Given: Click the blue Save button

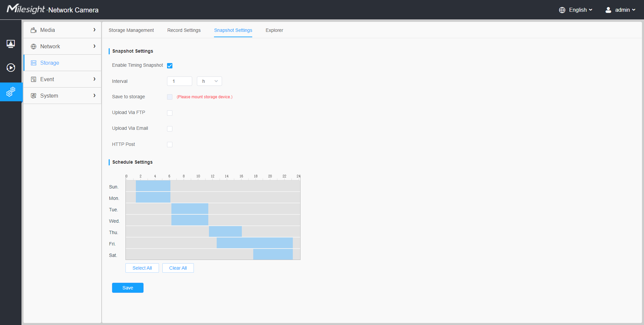Looking at the screenshot, I should click(x=127, y=288).
